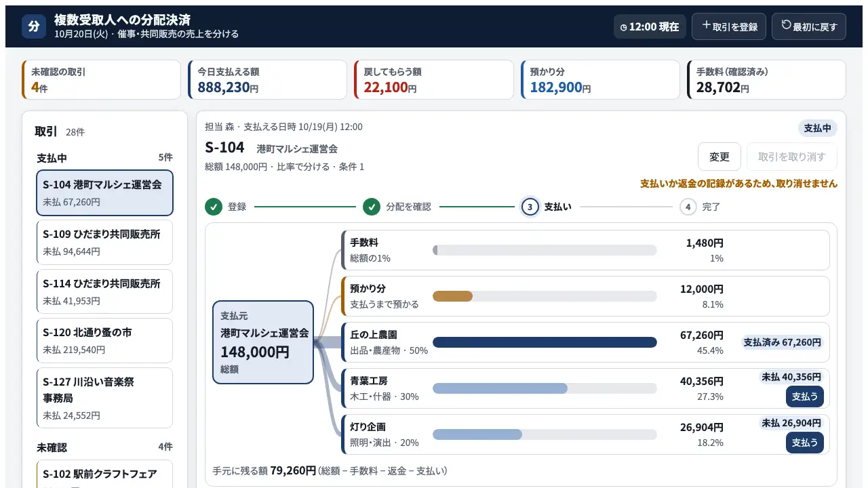Click the 今日支払える額 888,230円 card
Image resolution: width=868 pixels, height=488 pixels.
[268, 79]
